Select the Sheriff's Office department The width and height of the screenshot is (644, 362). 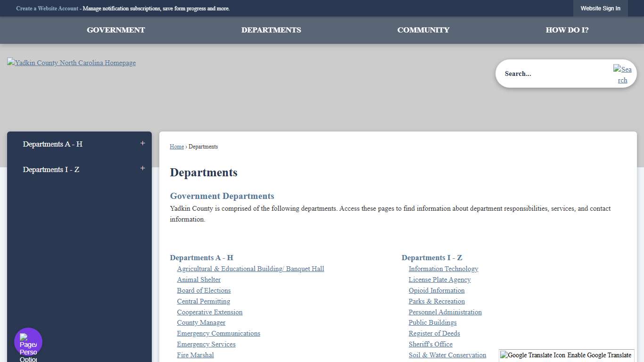430,344
